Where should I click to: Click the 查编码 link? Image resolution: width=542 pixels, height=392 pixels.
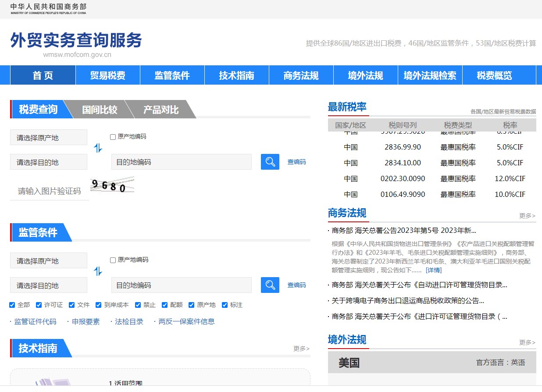click(297, 162)
